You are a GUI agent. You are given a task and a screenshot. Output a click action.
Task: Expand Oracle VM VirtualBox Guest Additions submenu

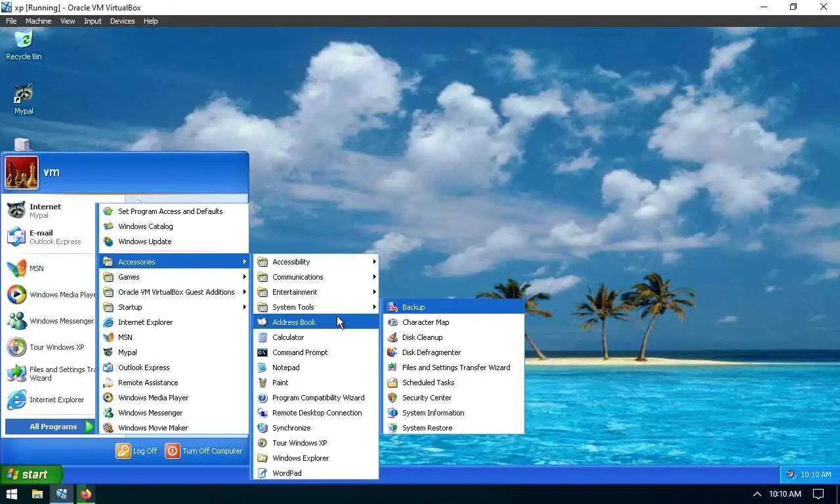pyautogui.click(x=174, y=292)
